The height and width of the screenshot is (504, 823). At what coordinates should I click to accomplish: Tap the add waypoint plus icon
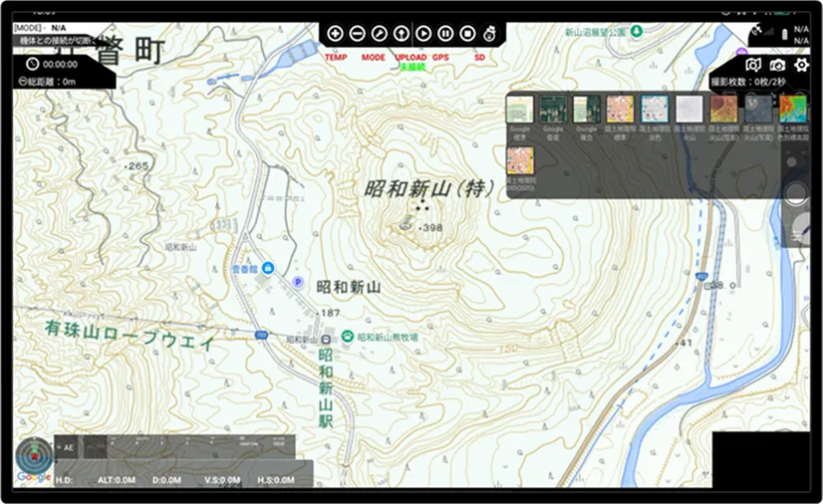tap(335, 34)
